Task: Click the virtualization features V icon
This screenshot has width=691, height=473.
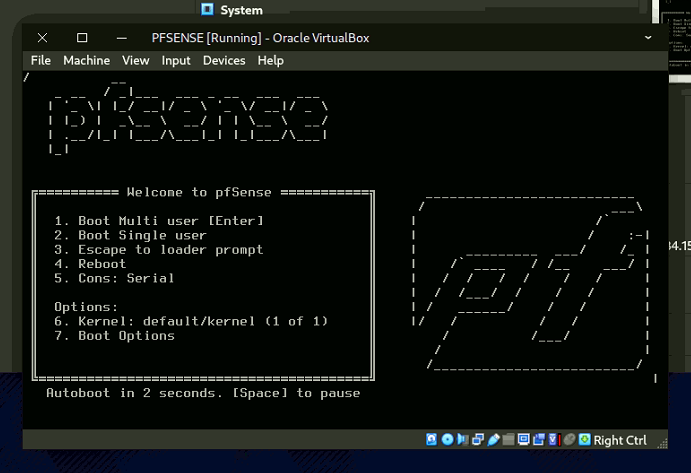Action: click(x=553, y=440)
